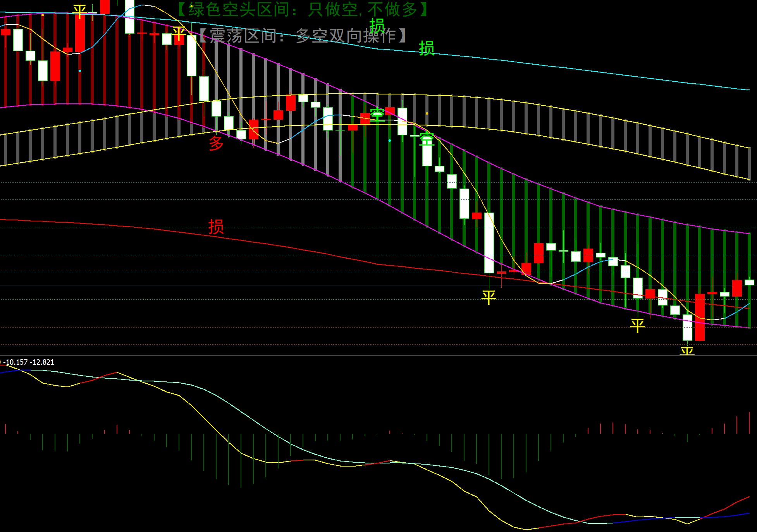757x532 pixels.
Task: Click the orange dot near the second 空 marker
Action: click(x=427, y=113)
